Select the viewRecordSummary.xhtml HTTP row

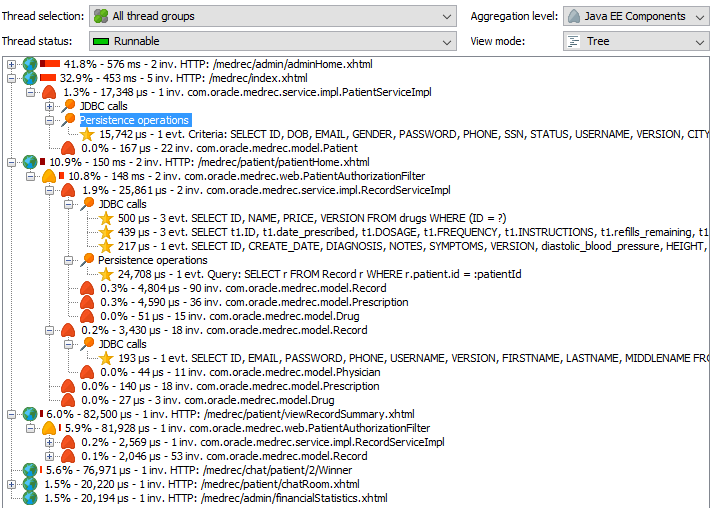(x=230, y=414)
